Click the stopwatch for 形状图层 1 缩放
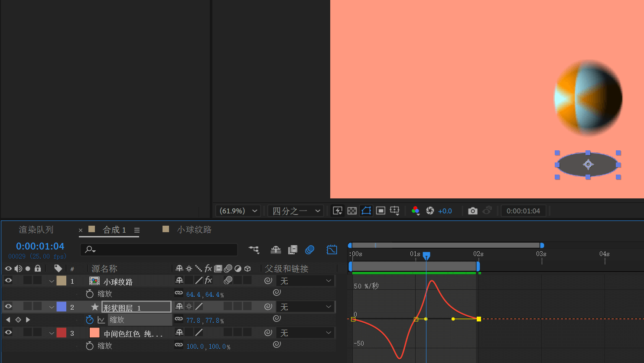The height and width of the screenshot is (363, 644). (x=90, y=320)
